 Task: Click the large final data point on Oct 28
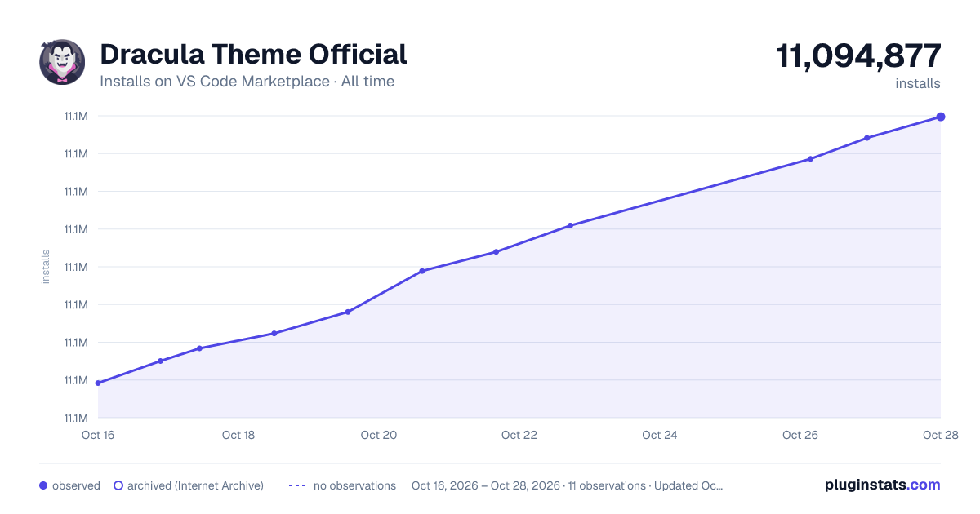tap(941, 117)
